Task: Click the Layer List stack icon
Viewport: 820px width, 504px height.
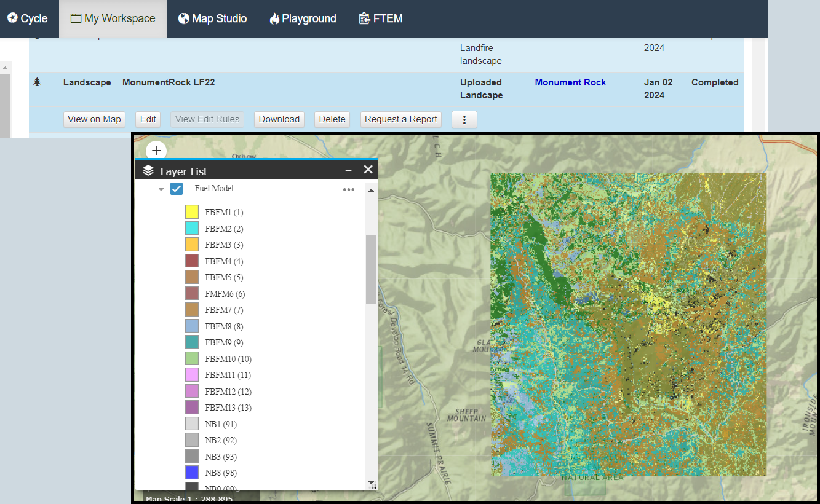Action: point(148,171)
